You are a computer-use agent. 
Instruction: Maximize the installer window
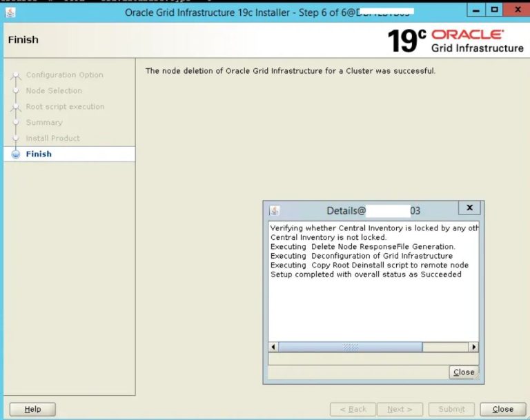click(494, 10)
